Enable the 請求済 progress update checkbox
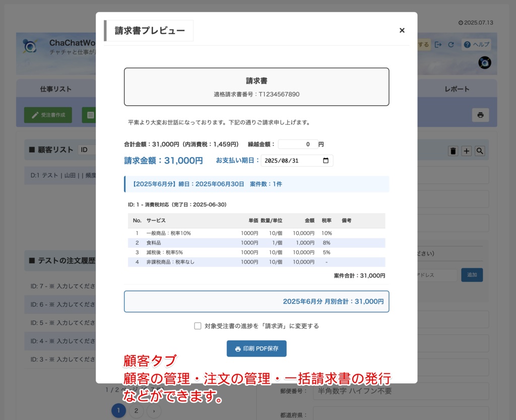The image size is (516, 420). (x=198, y=326)
